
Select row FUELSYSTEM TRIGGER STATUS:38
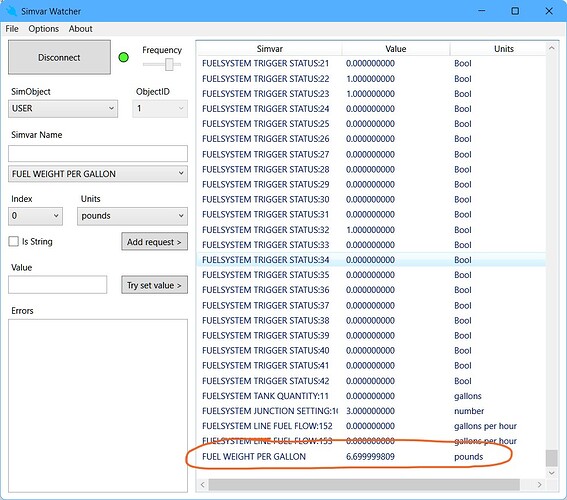pos(372,321)
